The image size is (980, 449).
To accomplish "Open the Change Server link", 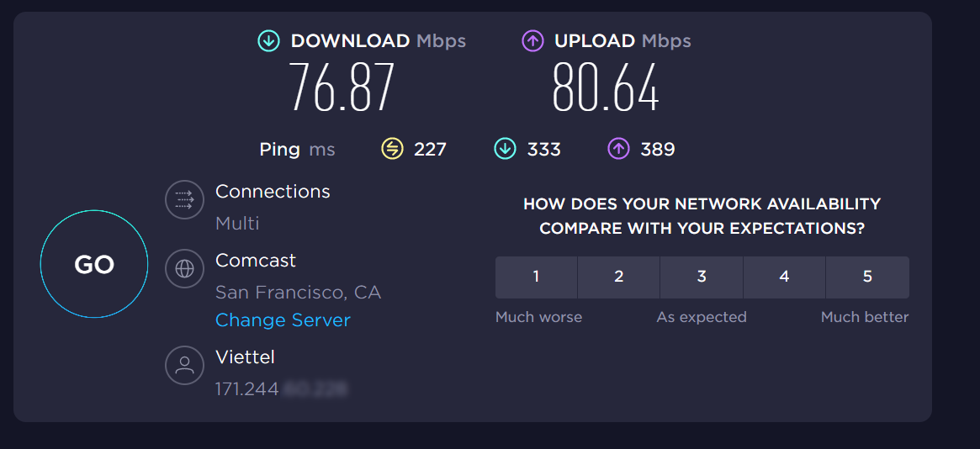I will coord(283,320).
